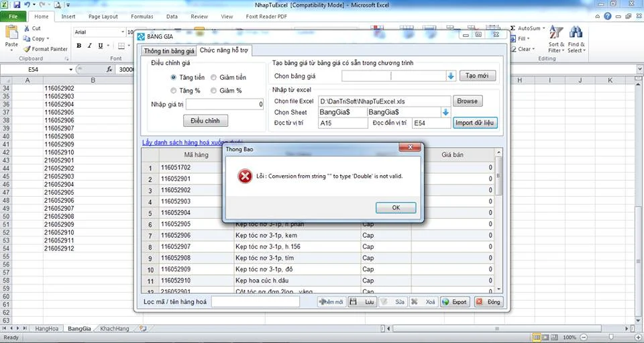The image size is (644, 343).
Task: Toggle Bold formatting in Font group
Action: [79, 46]
